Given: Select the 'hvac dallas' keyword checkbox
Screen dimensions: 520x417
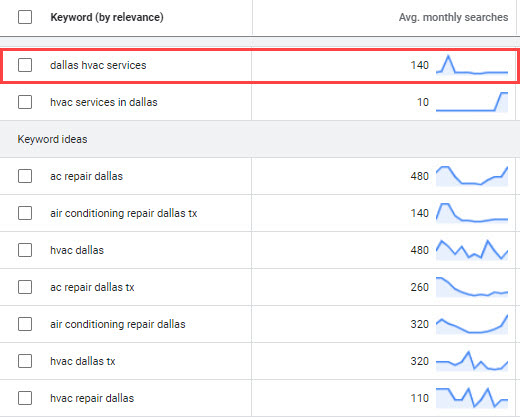Looking at the screenshot, I should pos(25,250).
